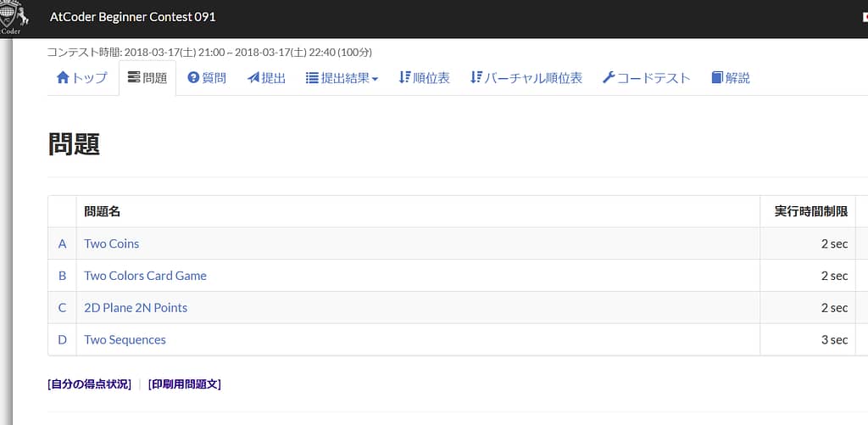Open problem letter B link
This screenshot has width=868, height=425.
click(x=62, y=276)
